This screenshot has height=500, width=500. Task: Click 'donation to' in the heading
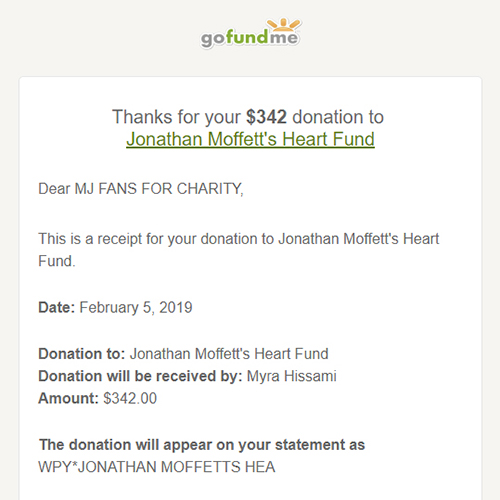pos(338,117)
